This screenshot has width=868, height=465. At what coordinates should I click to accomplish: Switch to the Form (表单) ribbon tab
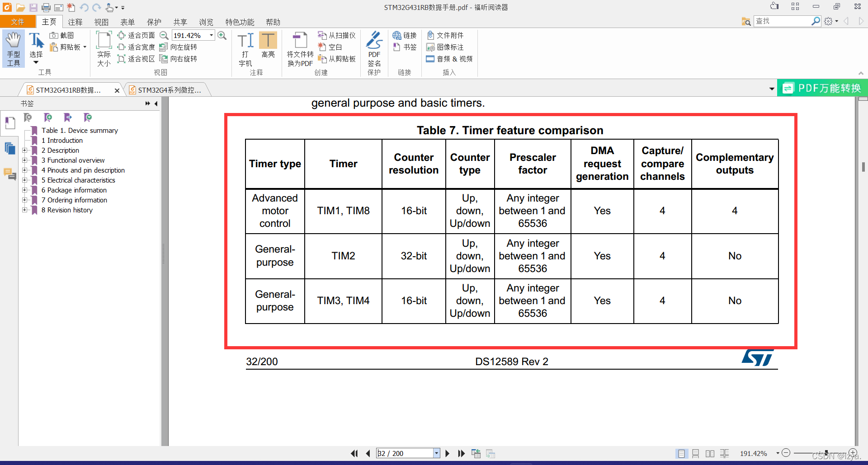(x=127, y=22)
